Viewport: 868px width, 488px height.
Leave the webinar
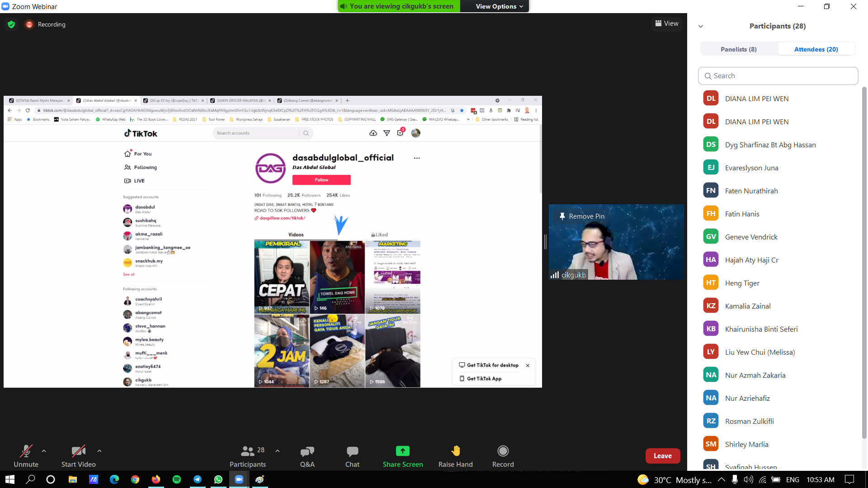click(662, 456)
